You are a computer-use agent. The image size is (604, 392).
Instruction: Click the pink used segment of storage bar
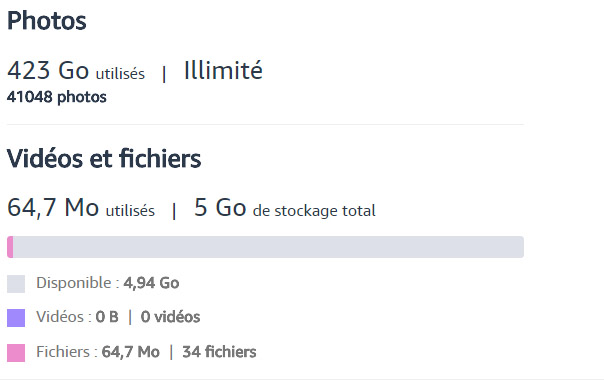(x=10, y=247)
